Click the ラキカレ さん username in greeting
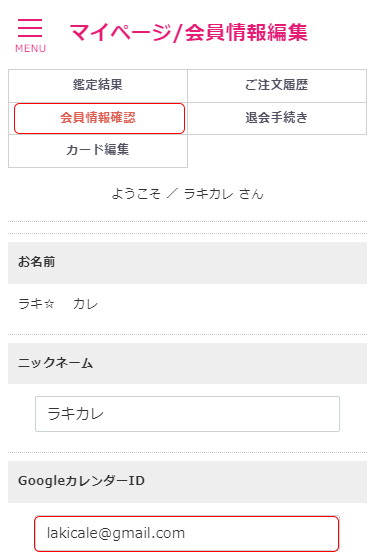The width and height of the screenshot is (374, 559). [x=224, y=194]
